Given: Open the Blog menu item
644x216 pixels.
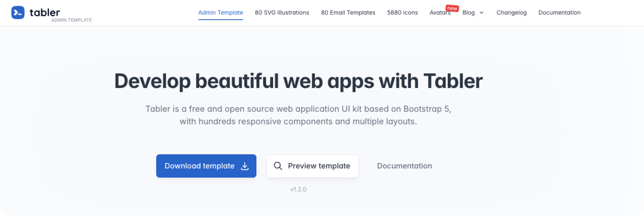Looking at the screenshot, I should click(469, 12).
